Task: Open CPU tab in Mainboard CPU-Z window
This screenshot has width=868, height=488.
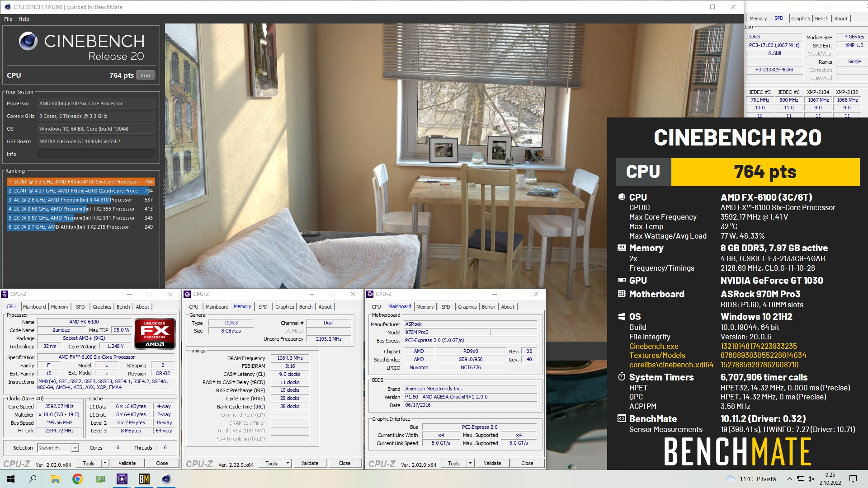Action: tap(376, 307)
